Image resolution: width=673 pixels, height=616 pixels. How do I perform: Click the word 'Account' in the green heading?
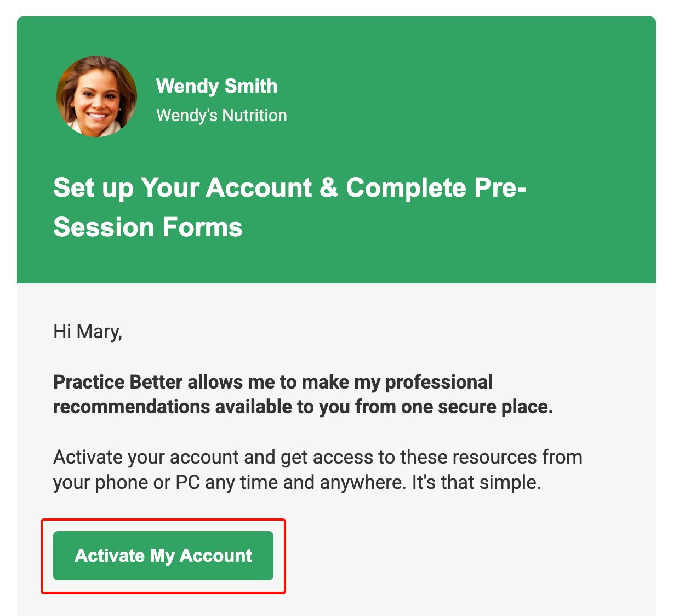259,187
